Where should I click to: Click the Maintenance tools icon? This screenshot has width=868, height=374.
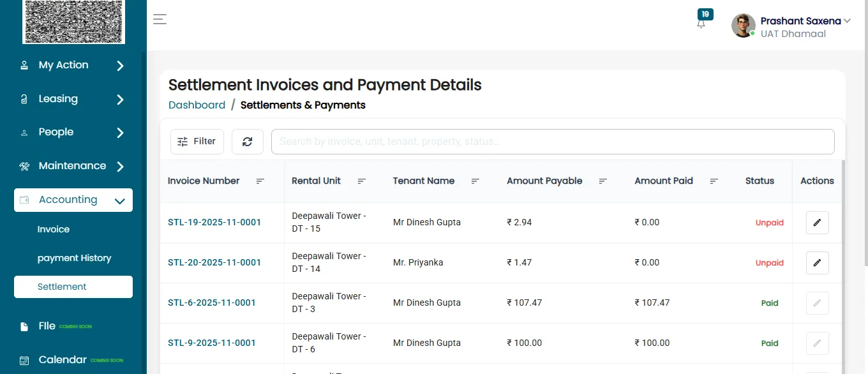tap(24, 167)
